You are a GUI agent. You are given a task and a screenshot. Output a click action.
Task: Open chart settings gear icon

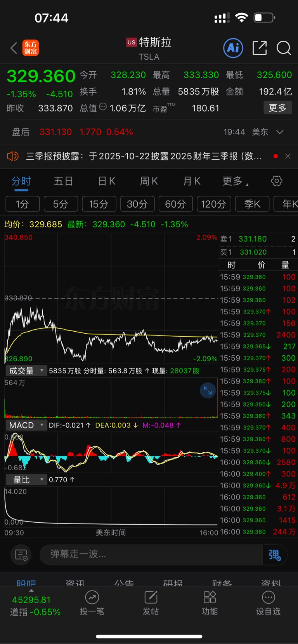pyautogui.click(x=277, y=181)
